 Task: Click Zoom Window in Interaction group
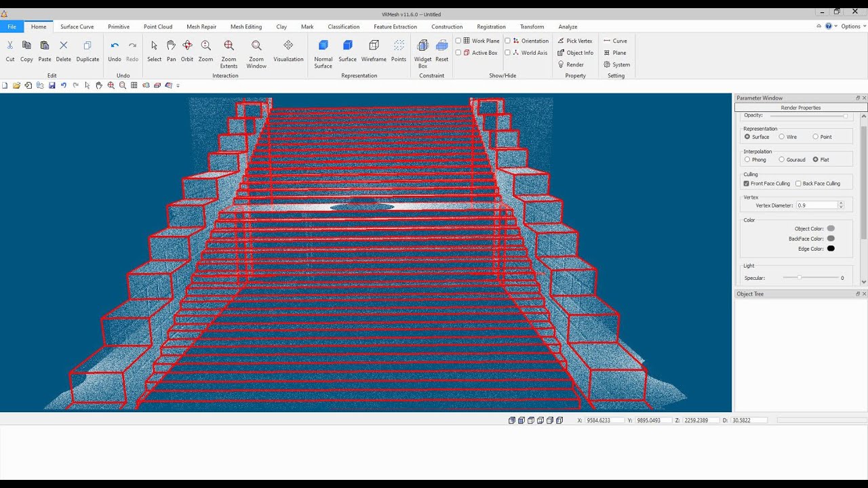[256, 45]
